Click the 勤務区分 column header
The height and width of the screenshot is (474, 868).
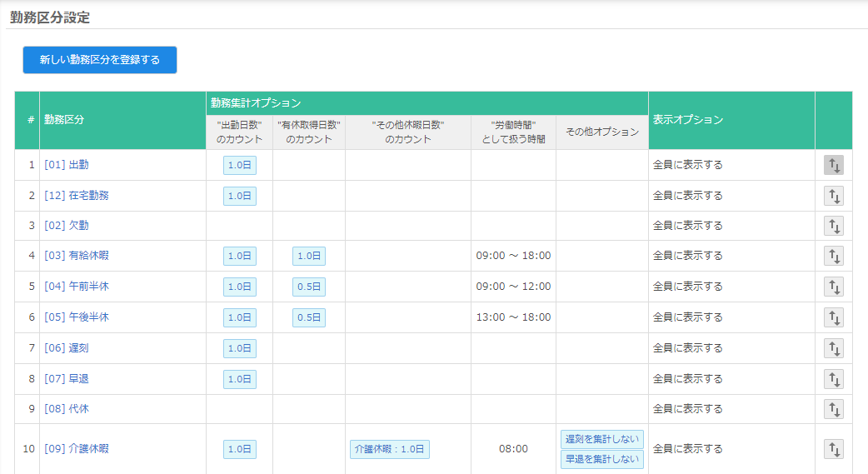(64, 119)
